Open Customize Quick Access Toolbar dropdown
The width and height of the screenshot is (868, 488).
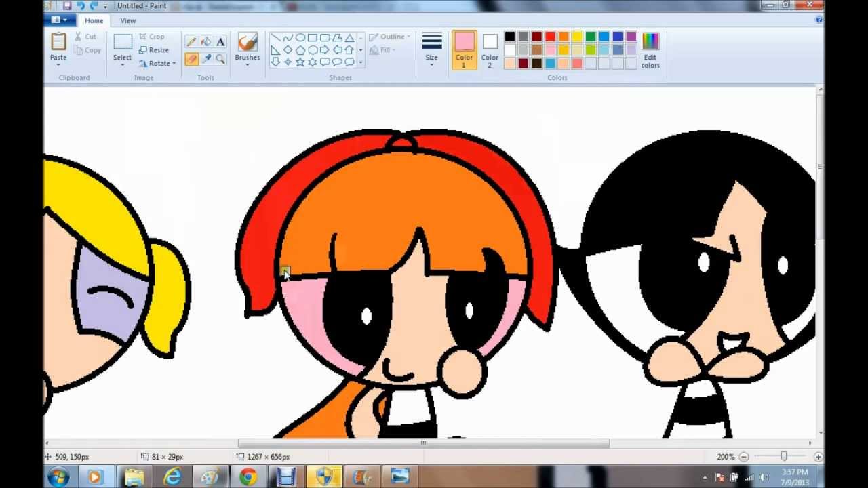coord(105,6)
